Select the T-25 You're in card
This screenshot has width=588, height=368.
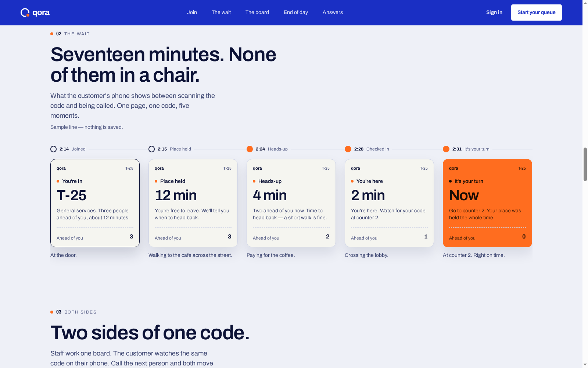95,203
